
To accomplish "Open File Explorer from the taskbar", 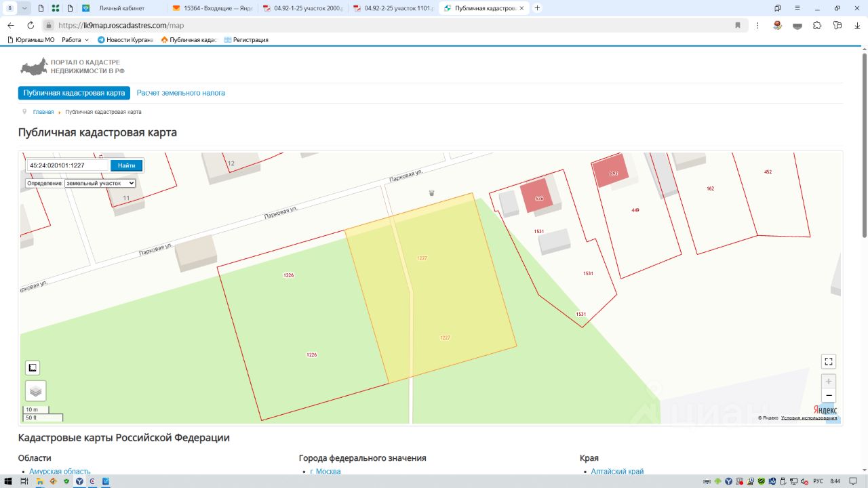I will (40, 481).
